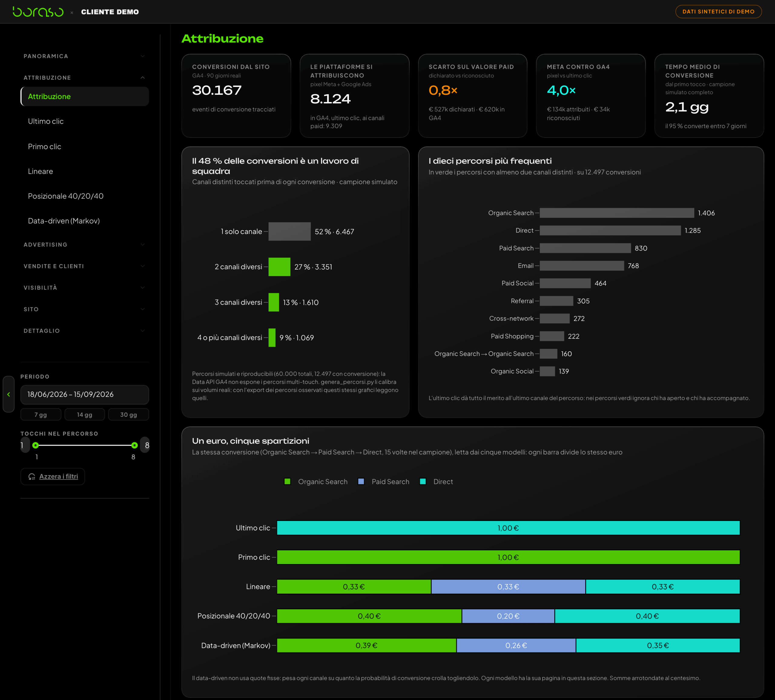The height and width of the screenshot is (700, 775).
Task: Expand the Dettaglio section
Action: pyautogui.click(x=84, y=331)
